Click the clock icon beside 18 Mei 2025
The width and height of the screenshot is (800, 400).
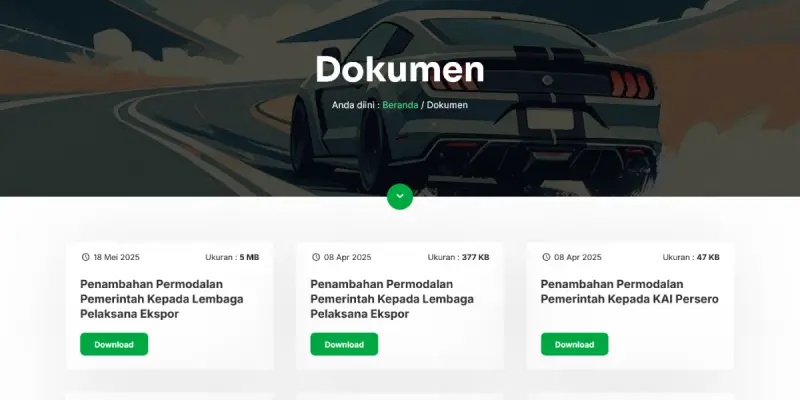(85, 257)
